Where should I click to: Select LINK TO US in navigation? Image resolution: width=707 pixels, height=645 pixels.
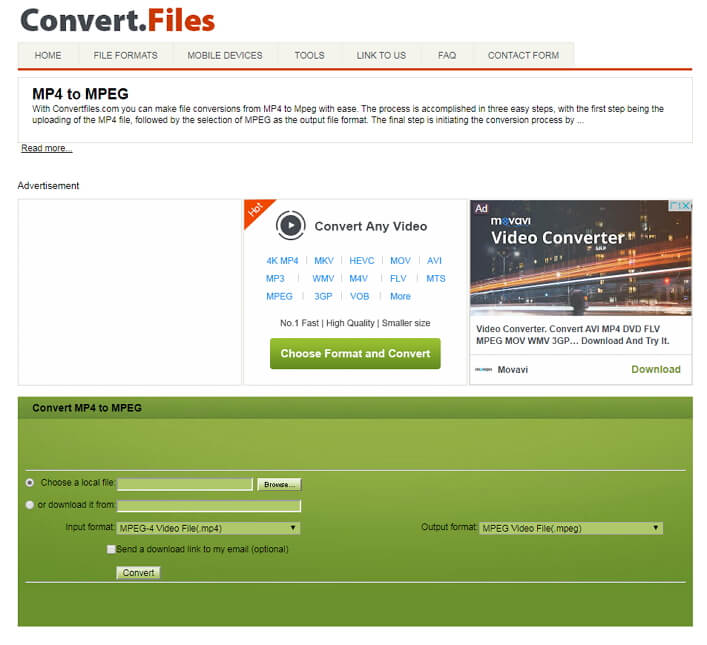381,55
